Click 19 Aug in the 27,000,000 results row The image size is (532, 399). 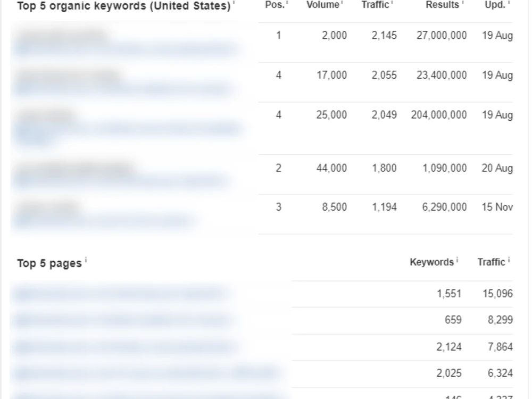point(497,35)
